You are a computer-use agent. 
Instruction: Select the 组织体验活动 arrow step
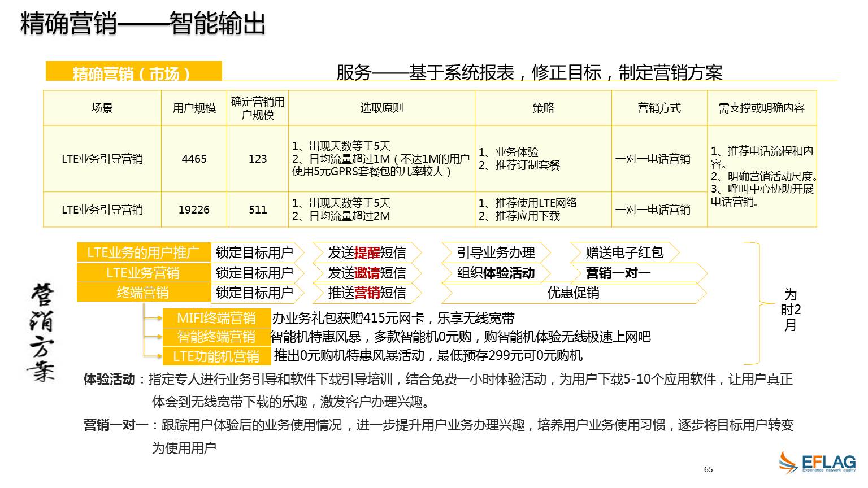click(x=496, y=273)
